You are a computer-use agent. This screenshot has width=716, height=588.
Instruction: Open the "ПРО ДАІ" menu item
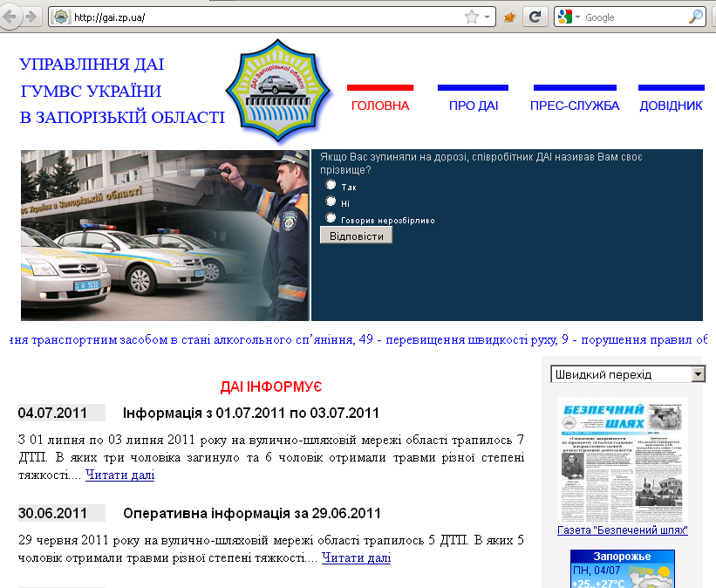473,106
